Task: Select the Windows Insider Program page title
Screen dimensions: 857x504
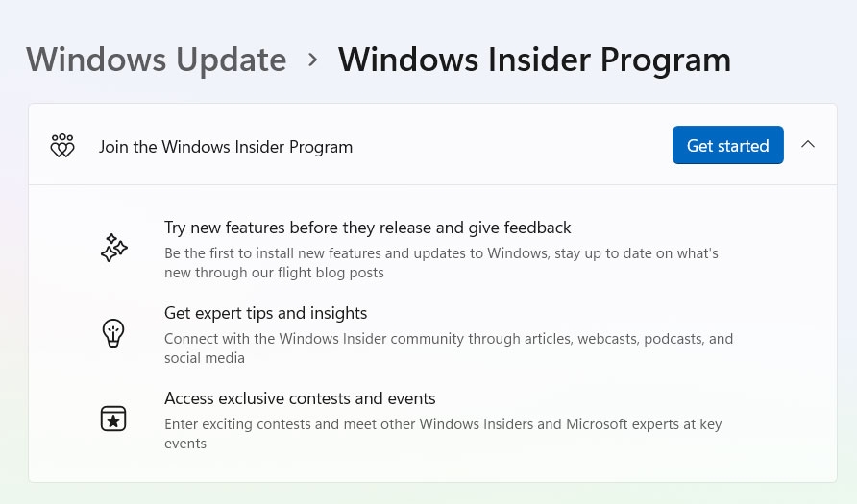Action: (534, 60)
